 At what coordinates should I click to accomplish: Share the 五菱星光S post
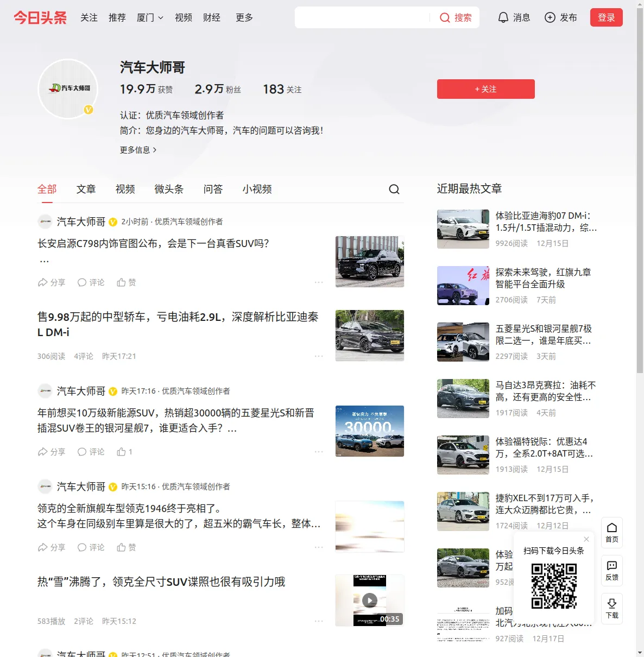pyautogui.click(x=51, y=452)
